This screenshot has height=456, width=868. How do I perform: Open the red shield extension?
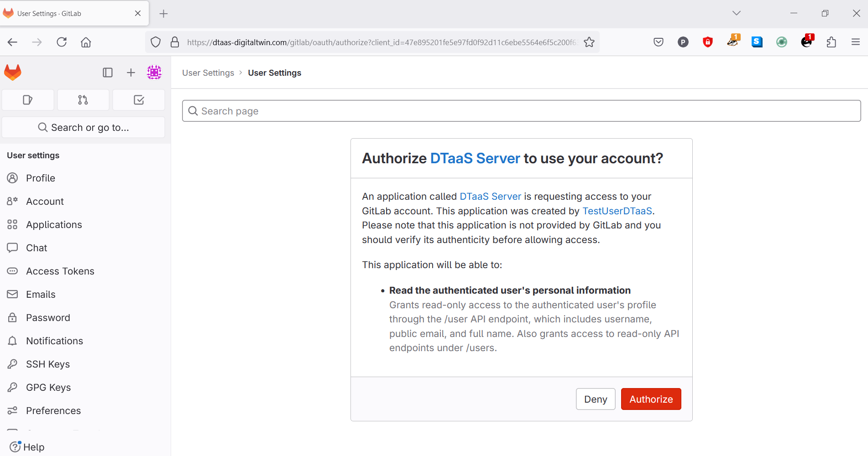(x=708, y=42)
